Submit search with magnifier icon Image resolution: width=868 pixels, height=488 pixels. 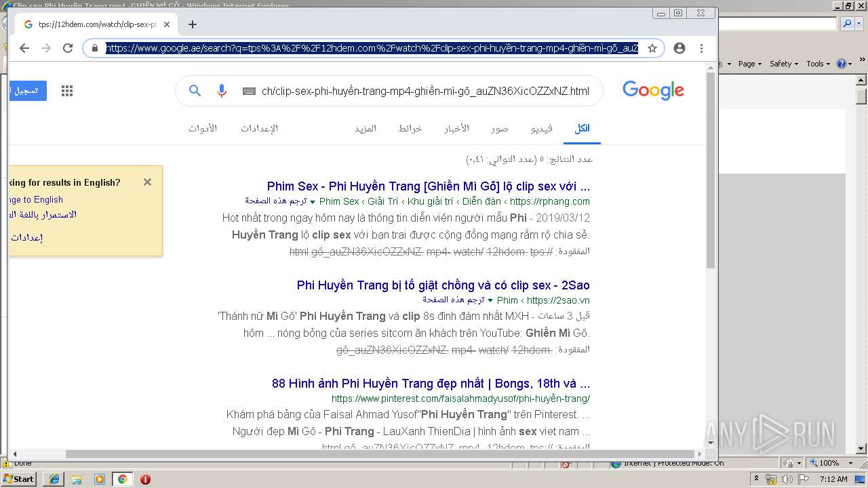point(195,91)
